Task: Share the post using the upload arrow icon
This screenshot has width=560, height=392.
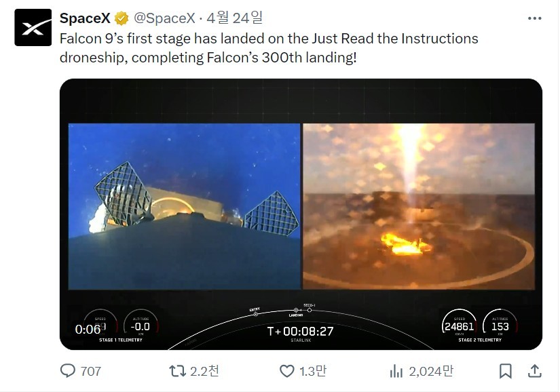Action: point(535,371)
